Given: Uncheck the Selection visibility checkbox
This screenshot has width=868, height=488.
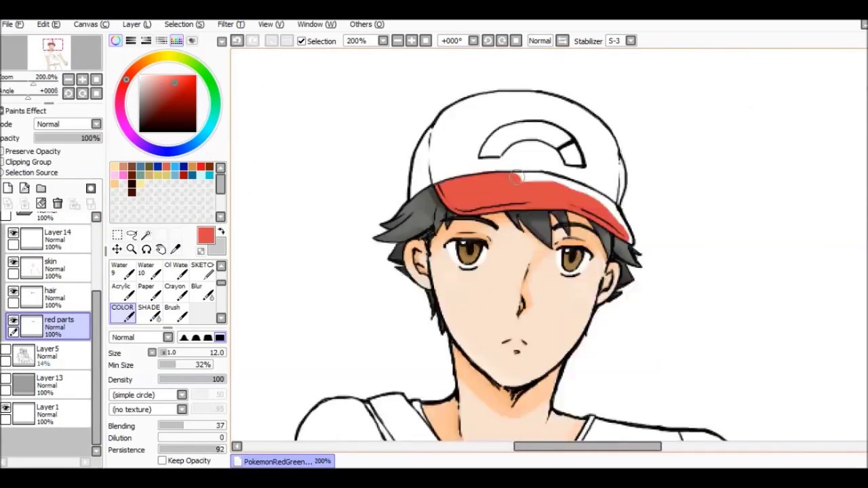Looking at the screenshot, I should (x=302, y=41).
